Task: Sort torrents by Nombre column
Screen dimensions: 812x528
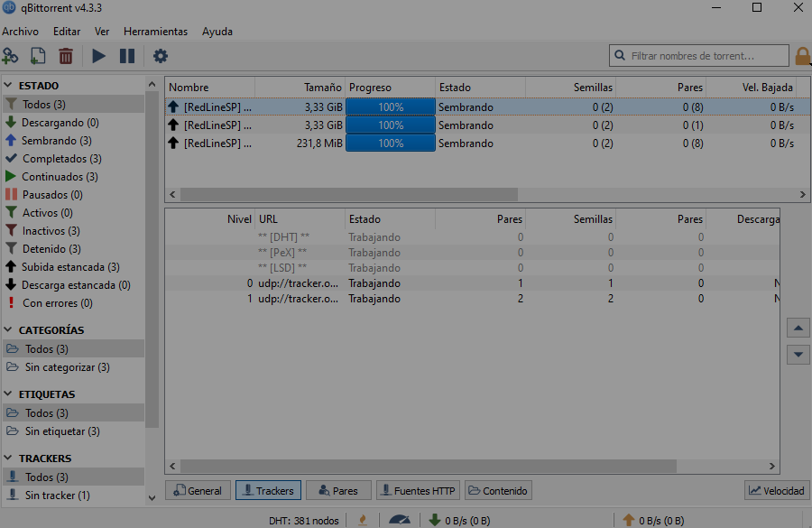Action: [210, 88]
